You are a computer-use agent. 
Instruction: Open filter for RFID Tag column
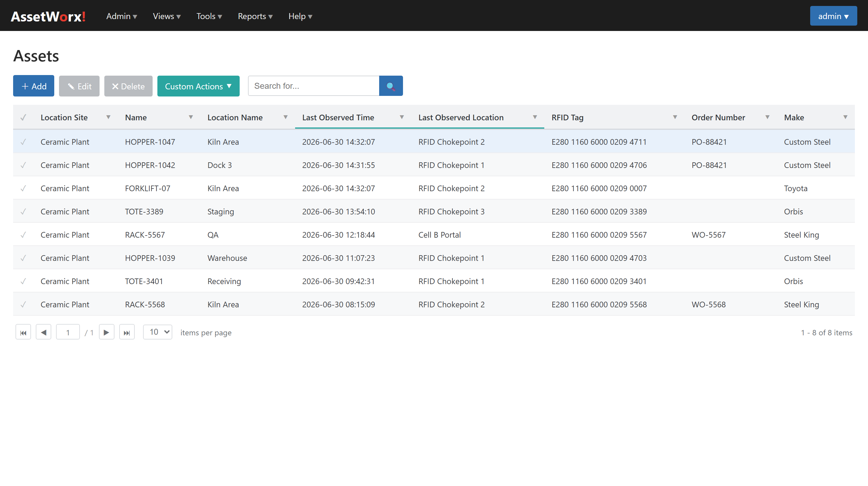(675, 117)
